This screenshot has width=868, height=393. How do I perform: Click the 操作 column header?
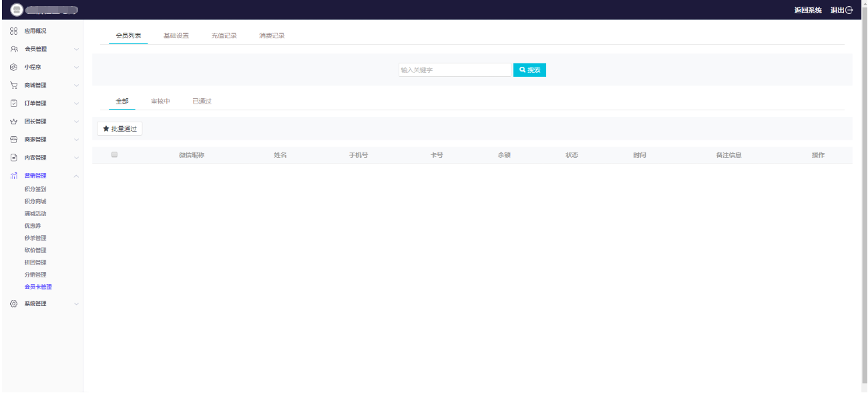pos(818,155)
